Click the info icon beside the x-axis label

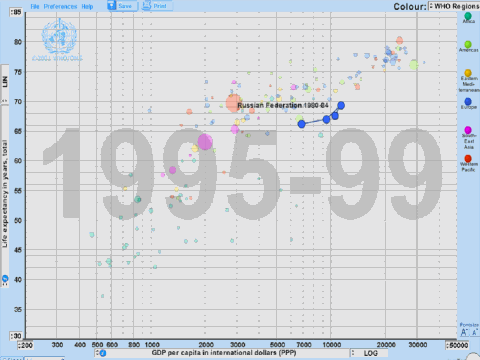click(x=103, y=353)
